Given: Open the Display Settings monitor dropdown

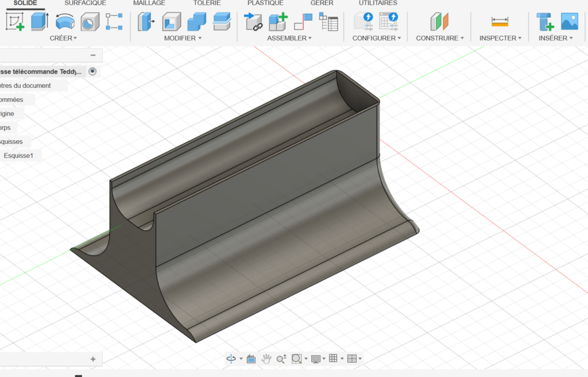Looking at the screenshot, I should [x=318, y=359].
